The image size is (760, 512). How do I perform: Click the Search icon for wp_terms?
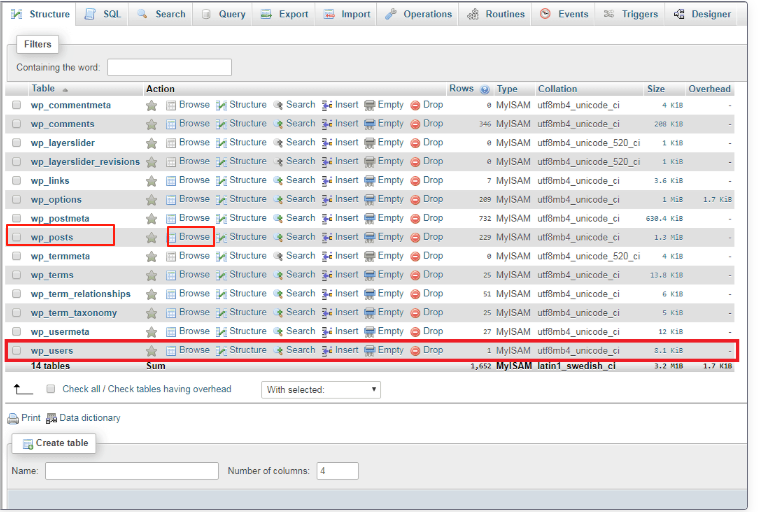click(278, 275)
